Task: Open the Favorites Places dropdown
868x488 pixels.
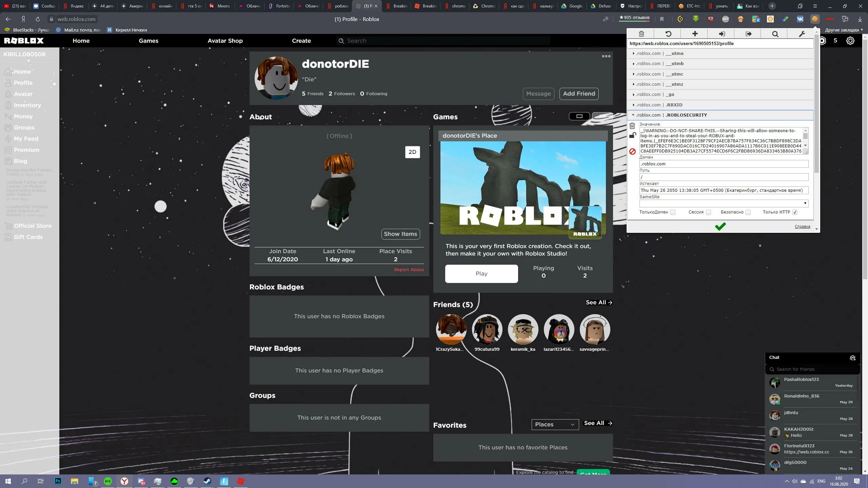Action: click(555, 424)
